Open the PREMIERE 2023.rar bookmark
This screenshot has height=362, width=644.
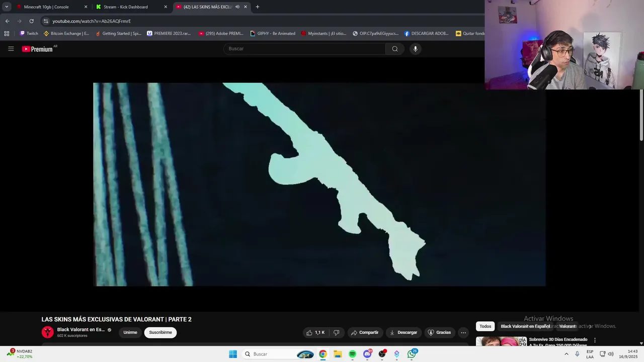pos(169,34)
